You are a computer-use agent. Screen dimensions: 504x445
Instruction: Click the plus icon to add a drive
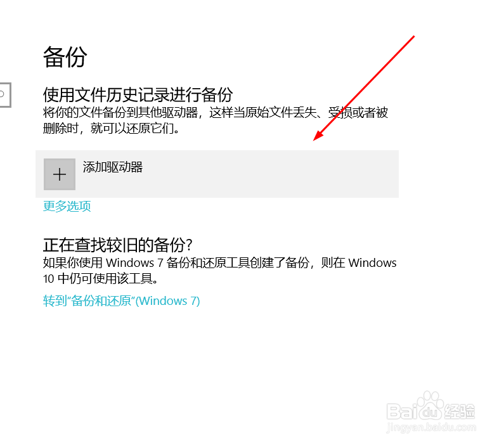(60, 174)
